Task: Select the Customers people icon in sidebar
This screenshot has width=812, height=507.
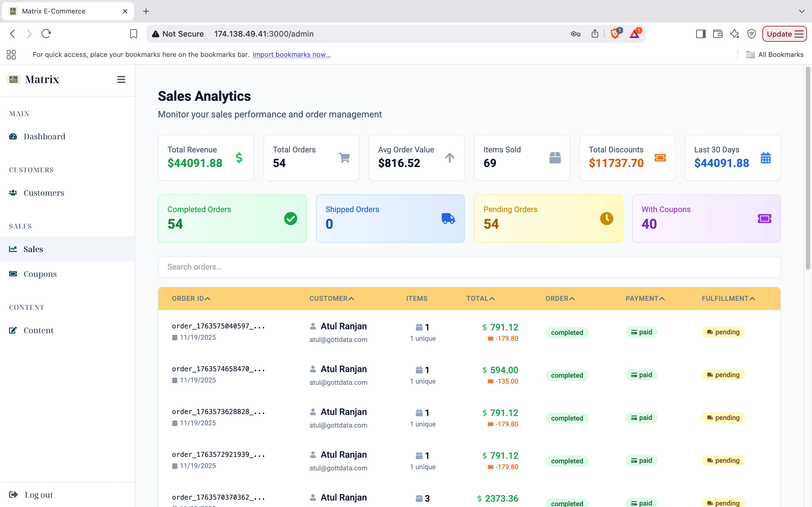Action: click(13, 193)
